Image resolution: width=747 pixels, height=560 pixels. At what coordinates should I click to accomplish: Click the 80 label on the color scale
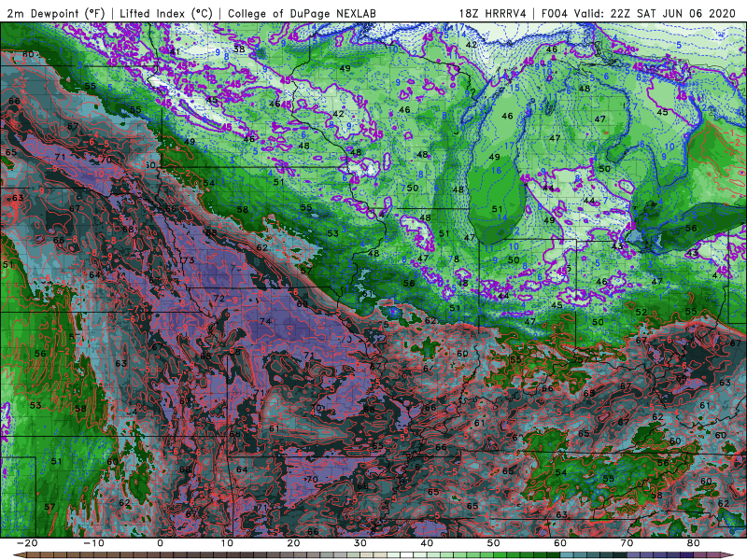(694, 543)
